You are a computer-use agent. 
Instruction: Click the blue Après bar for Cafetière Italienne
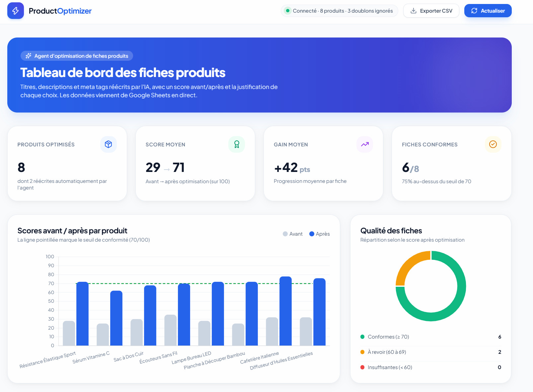285,311
